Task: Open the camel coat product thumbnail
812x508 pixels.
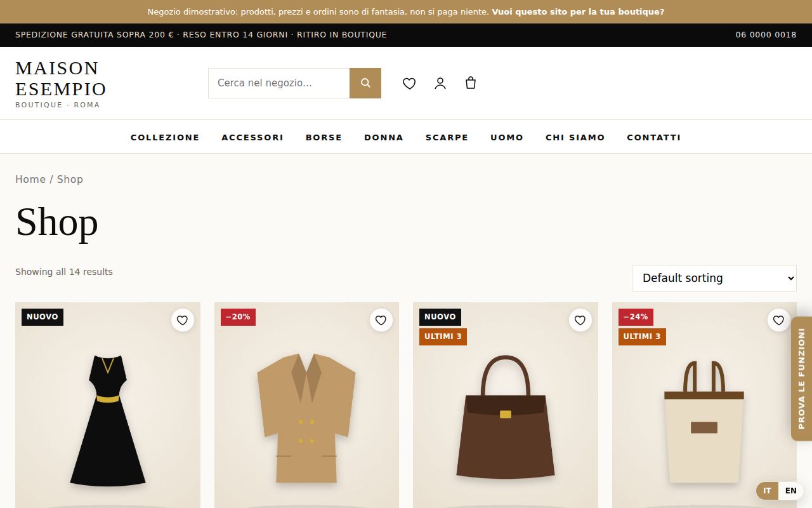Action: pos(306,405)
